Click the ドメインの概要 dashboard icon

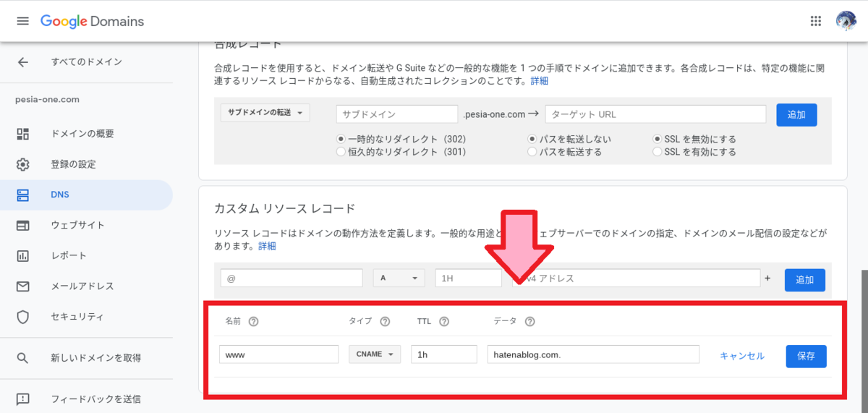(x=23, y=134)
